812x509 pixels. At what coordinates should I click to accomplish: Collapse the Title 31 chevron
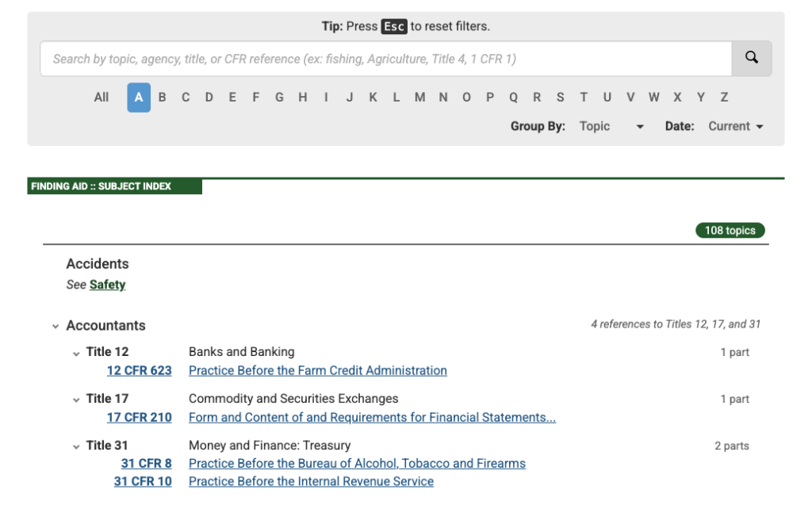[x=76, y=446]
